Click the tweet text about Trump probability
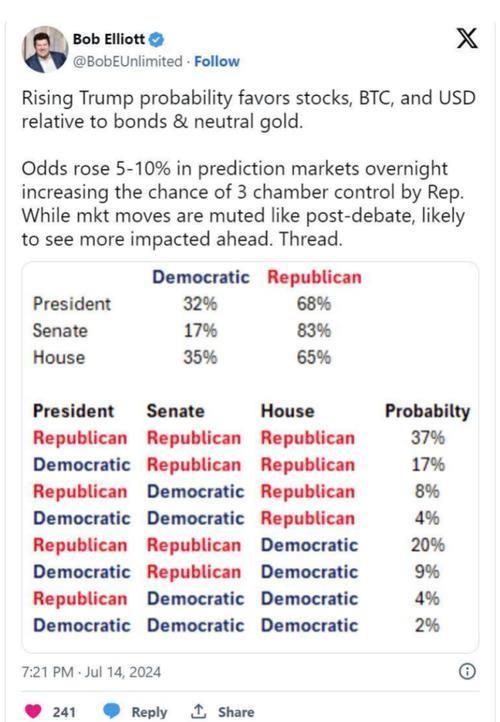The width and height of the screenshot is (500, 722). [x=249, y=169]
